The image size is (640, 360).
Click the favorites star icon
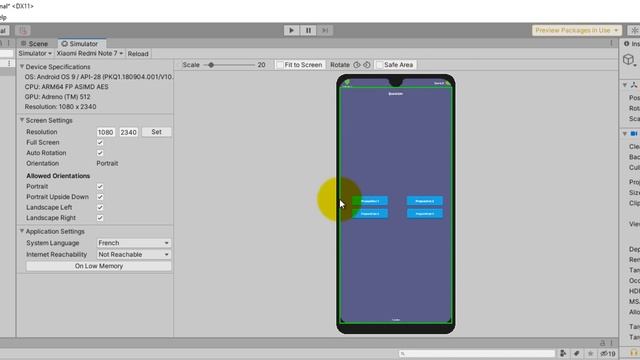[x=590, y=353]
